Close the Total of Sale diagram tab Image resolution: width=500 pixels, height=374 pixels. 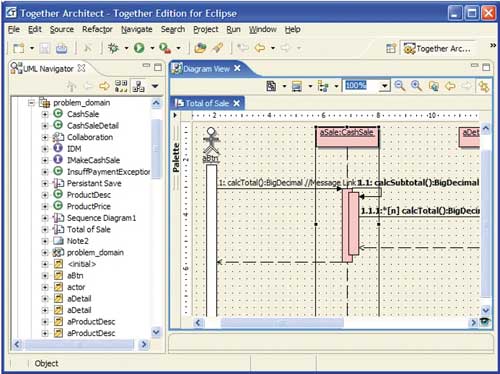[237, 103]
